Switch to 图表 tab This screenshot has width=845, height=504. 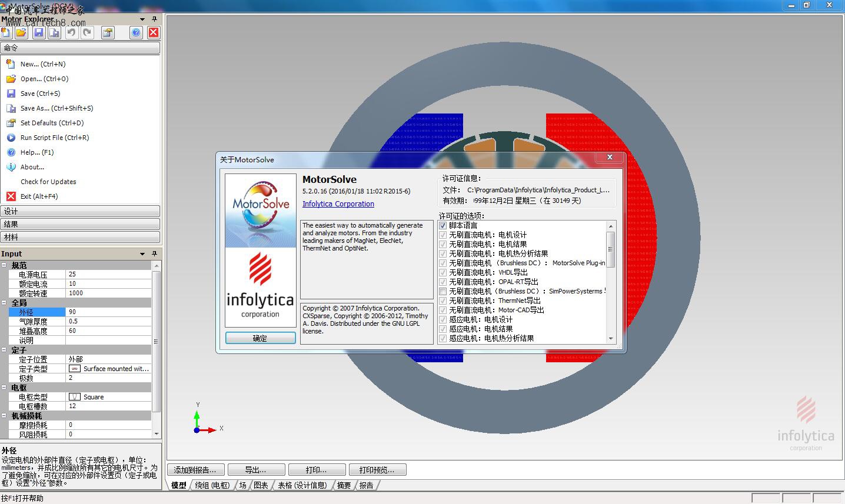pos(261,485)
